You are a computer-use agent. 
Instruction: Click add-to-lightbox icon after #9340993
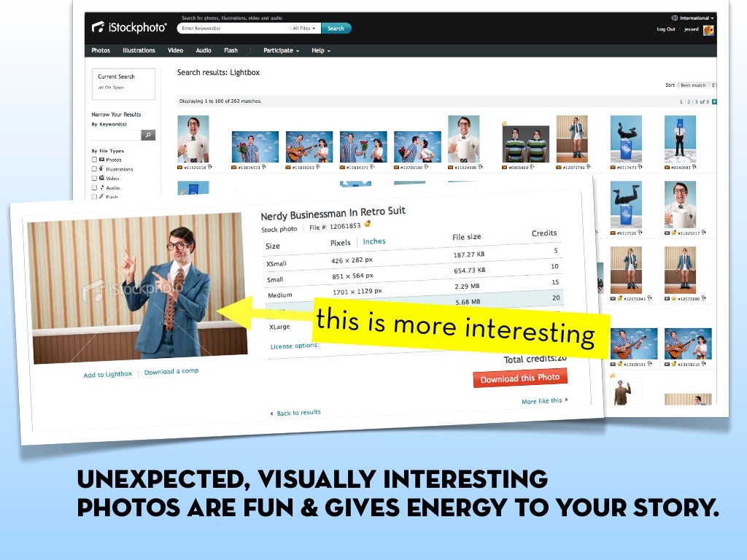694,167
